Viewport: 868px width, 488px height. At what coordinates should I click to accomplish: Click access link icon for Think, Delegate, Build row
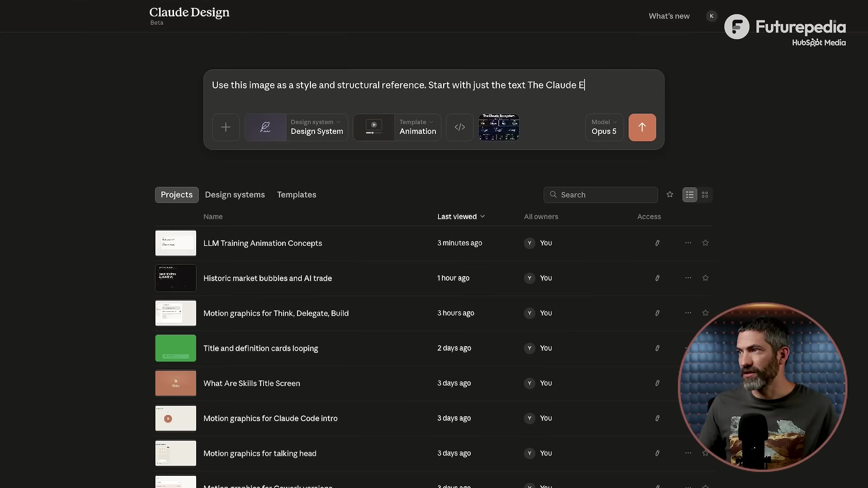coord(657,313)
